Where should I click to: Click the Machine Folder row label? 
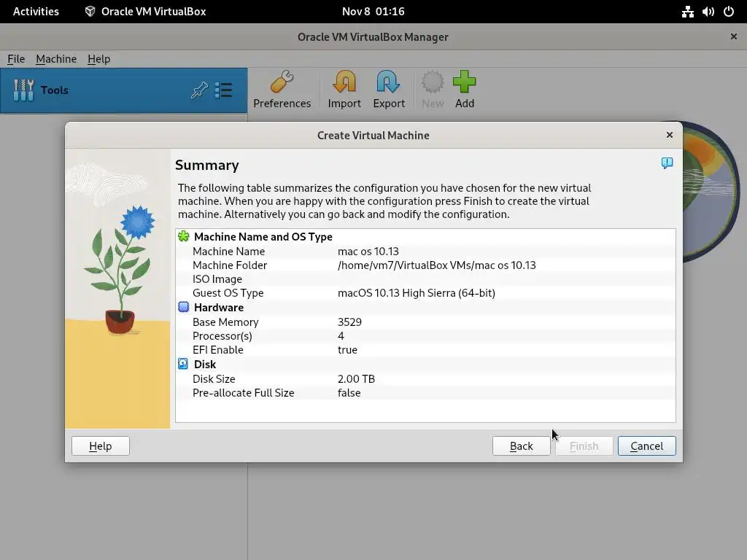pyautogui.click(x=230, y=265)
